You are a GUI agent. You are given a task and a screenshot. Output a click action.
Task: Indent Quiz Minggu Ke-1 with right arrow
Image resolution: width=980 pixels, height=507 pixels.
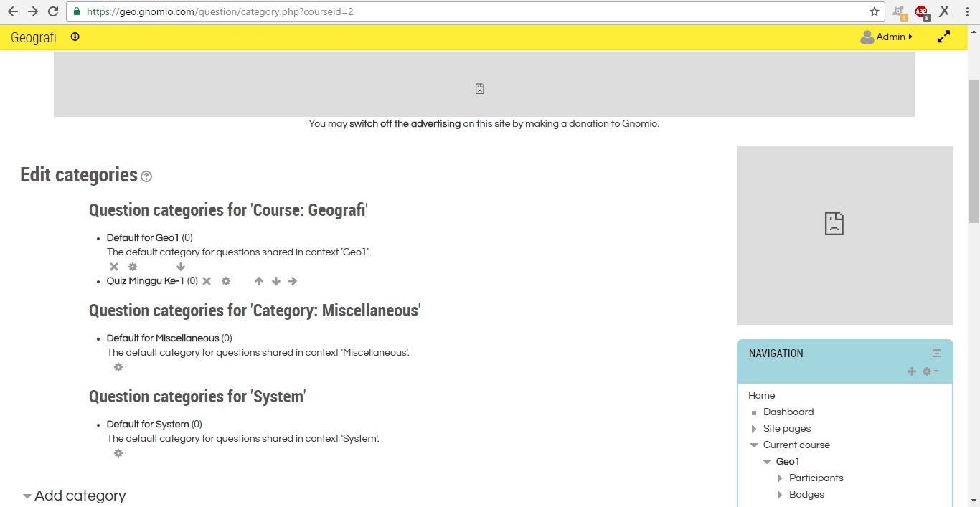coord(293,281)
